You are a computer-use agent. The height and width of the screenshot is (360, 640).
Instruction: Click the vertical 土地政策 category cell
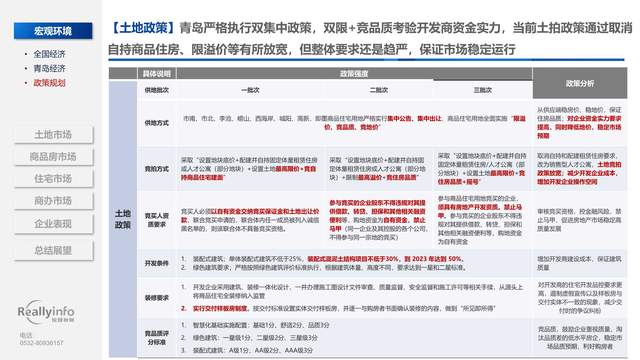(x=122, y=219)
